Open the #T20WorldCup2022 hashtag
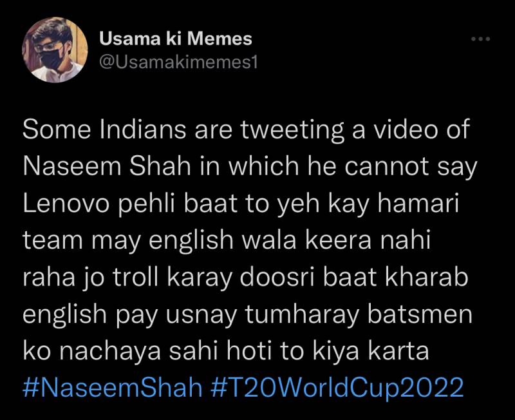Screen dimensions: 515x420 337,387
